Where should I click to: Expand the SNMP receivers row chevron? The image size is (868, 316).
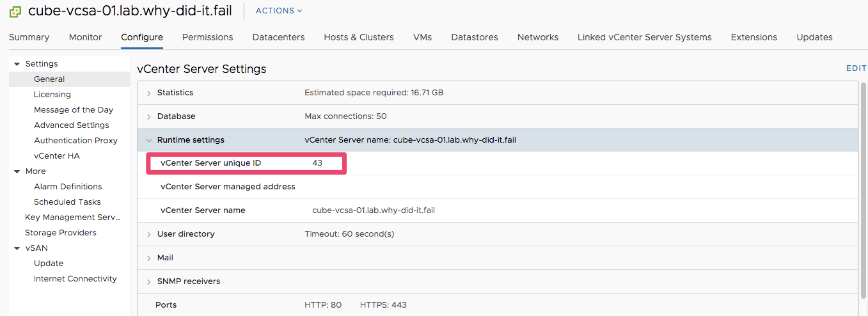pos(148,282)
